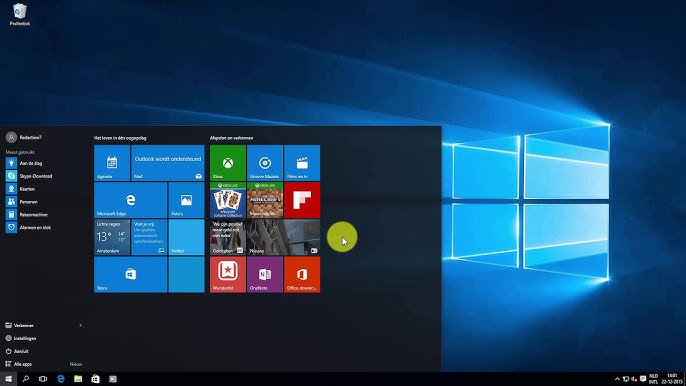Open taskbar search magnifier
This screenshot has width=686, height=386.
(25, 379)
